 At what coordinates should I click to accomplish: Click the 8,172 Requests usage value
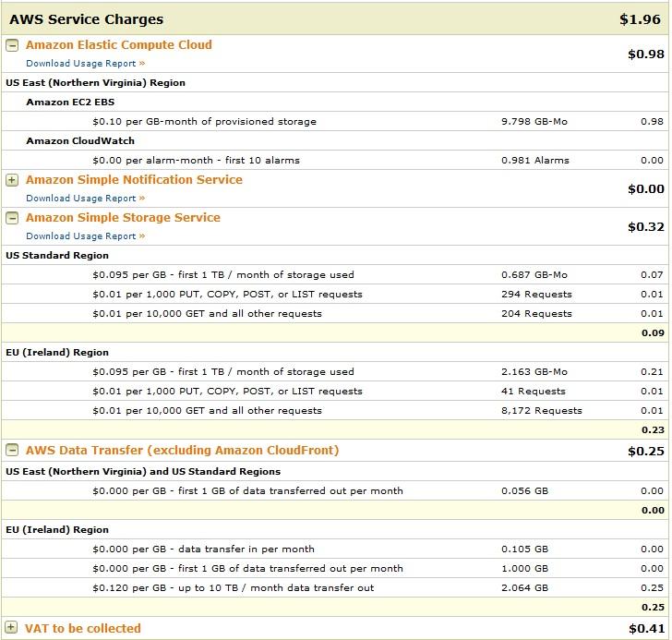(542, 411)
